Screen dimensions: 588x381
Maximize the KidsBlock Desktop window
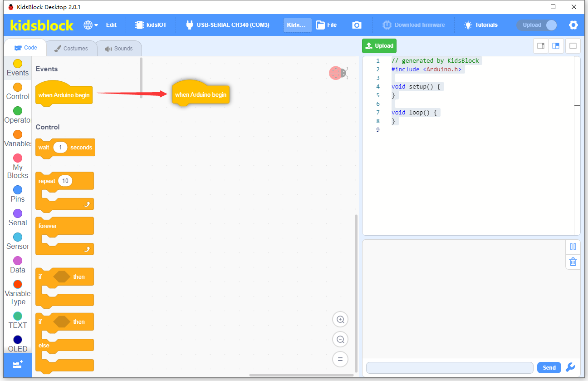pos(553,7)
